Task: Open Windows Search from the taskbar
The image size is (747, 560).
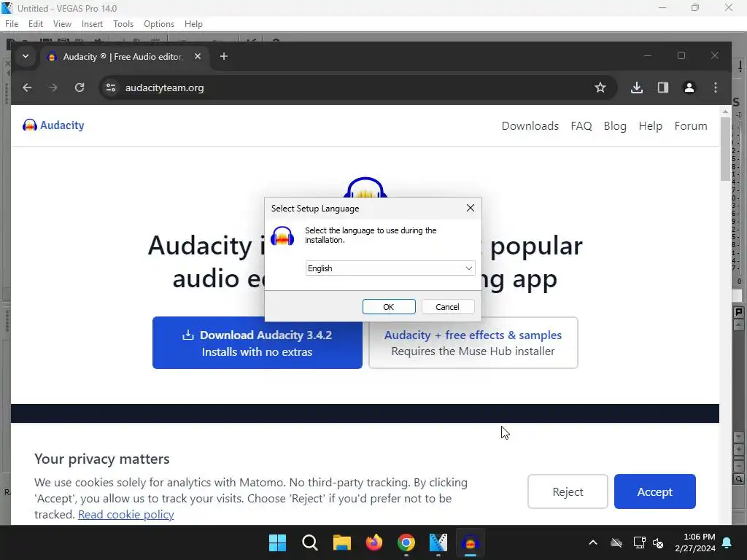Action: coord(309,542)
